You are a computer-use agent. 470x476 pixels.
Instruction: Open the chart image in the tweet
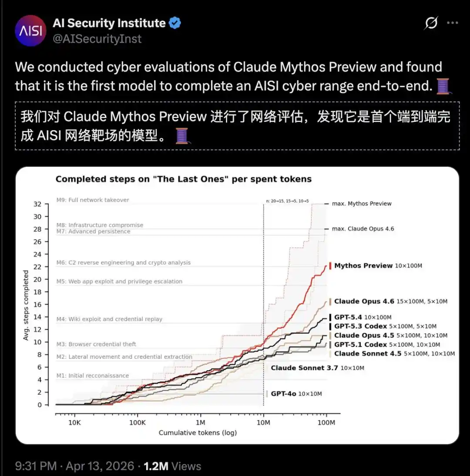pos(237,305)
